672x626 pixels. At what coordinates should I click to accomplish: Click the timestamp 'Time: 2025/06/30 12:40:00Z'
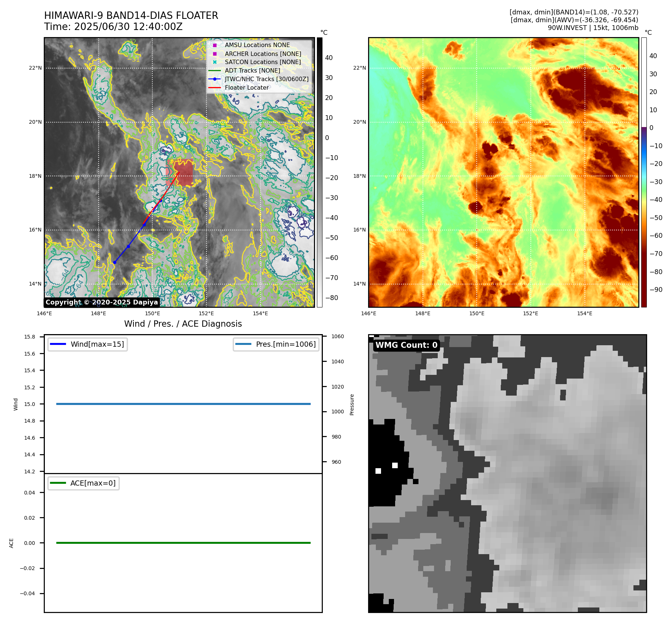point(113,27)
